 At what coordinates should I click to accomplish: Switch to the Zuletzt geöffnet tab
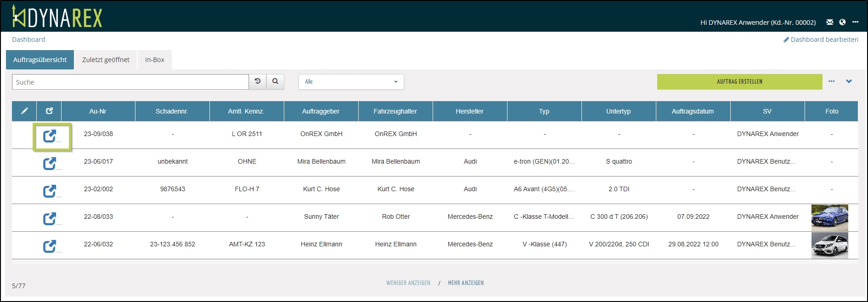pyautogui.click(x=106, y=60)
